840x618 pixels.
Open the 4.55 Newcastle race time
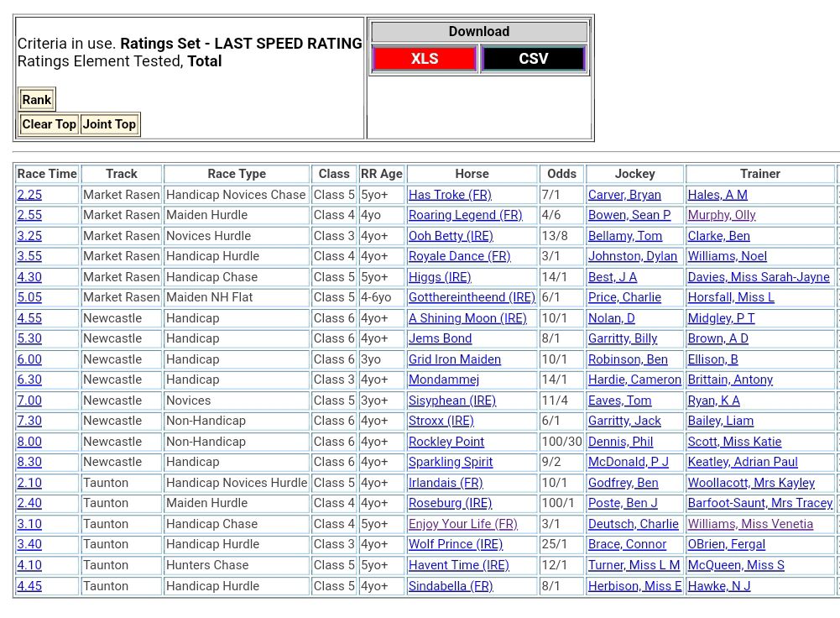[29, 318]
